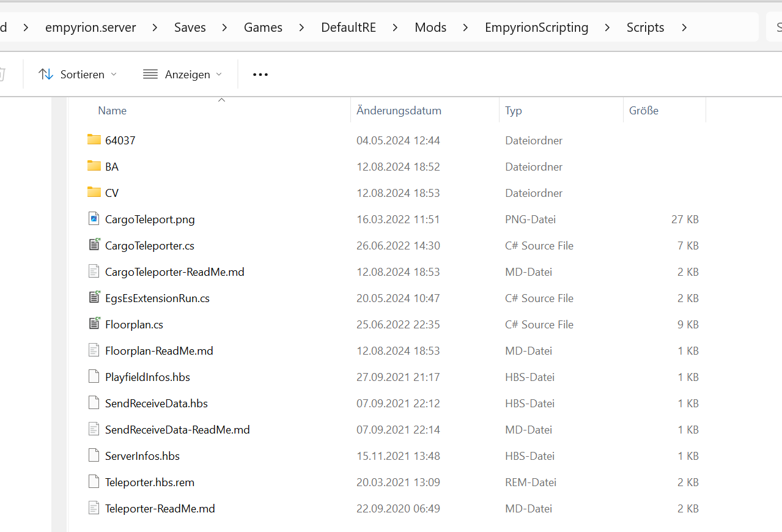This screenshot has width=782, height=532.
Task: Expand the chevron after empyrion.server
Action: coord(155,28)
